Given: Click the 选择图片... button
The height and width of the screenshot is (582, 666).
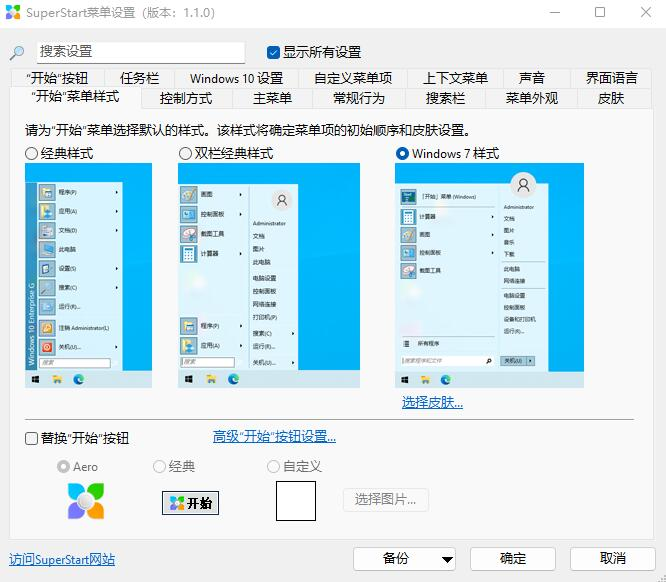Looking at the screenshot, I should point(385,500).
